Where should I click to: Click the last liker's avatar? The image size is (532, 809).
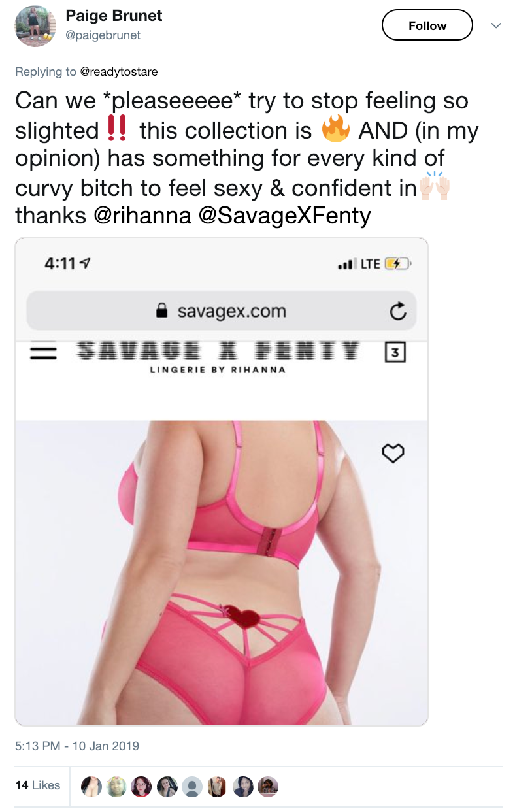point(267,786)
